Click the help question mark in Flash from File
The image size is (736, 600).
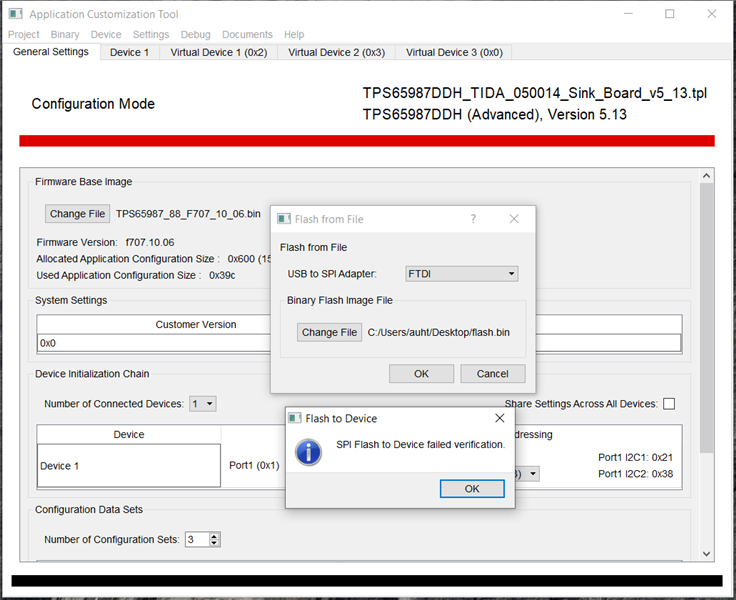473,219
